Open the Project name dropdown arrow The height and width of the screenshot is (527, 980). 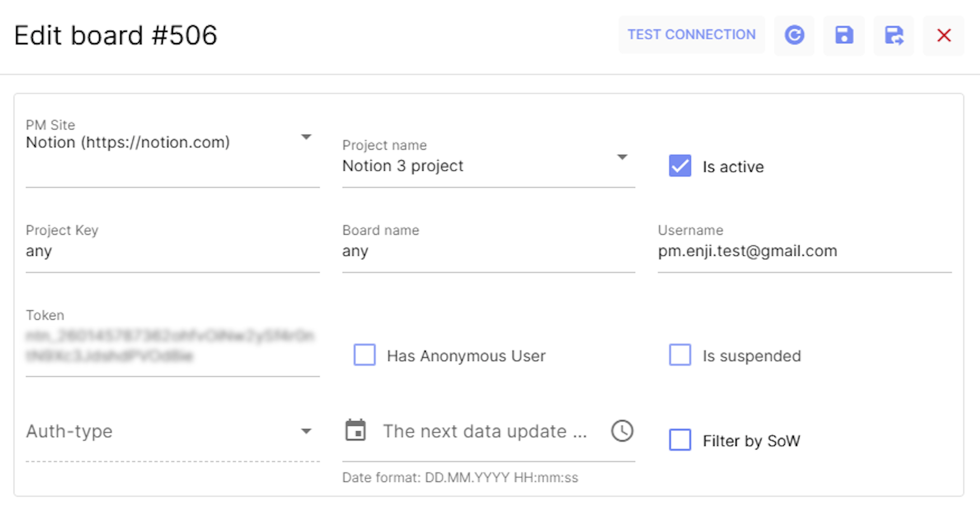[x=622, y=157]
